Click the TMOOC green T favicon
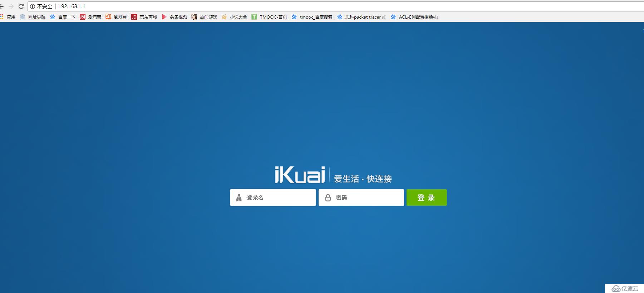This screenshot has height=293, width=644. 254,17
